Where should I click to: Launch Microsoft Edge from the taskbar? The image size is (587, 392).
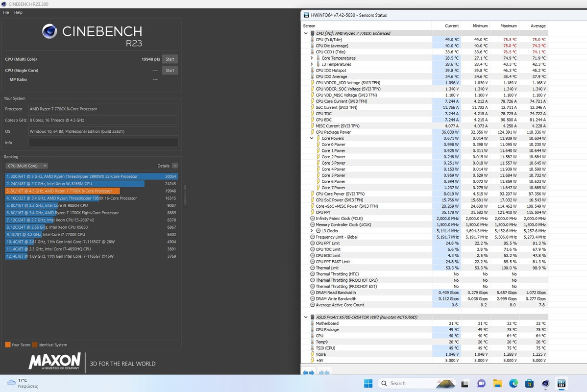coord(513,383)
